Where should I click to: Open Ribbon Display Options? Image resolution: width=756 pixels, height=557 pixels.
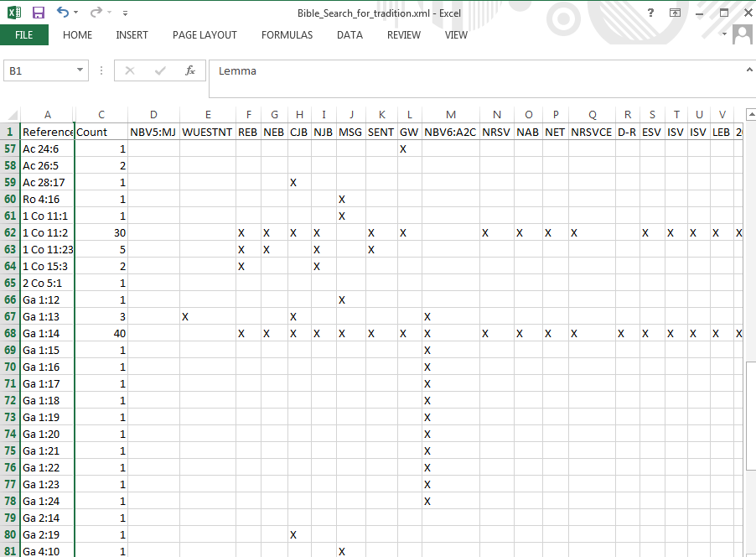[x=675, y=13]
